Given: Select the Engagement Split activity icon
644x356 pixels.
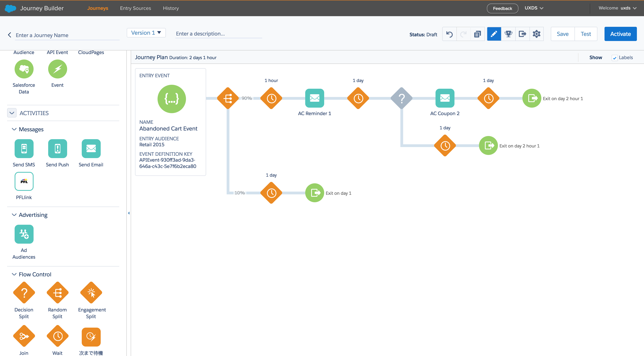Looking at the screenshot, I should 91,293.
